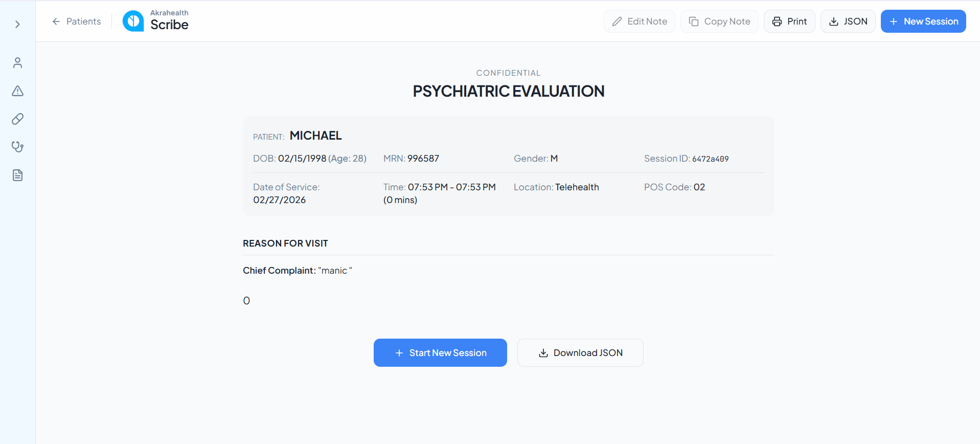Select the chief complaint text "manic"

pos(335,271)
